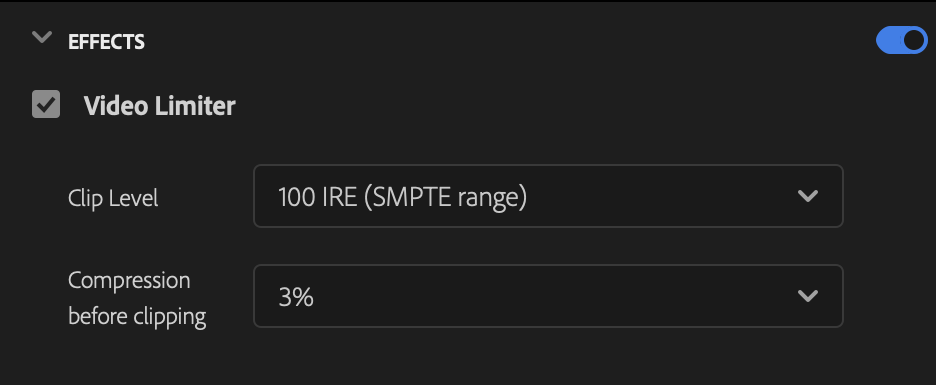Open the Clip Level dropdown

[x=548, y=196]
